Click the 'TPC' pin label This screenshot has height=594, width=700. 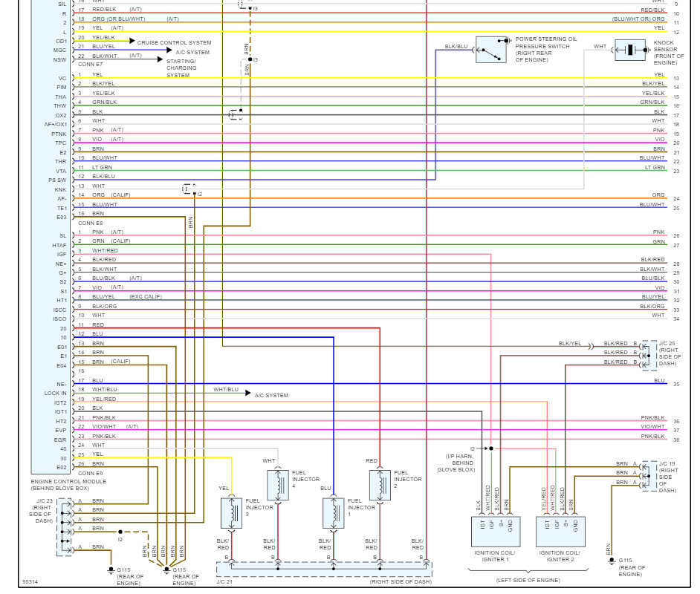61,143
